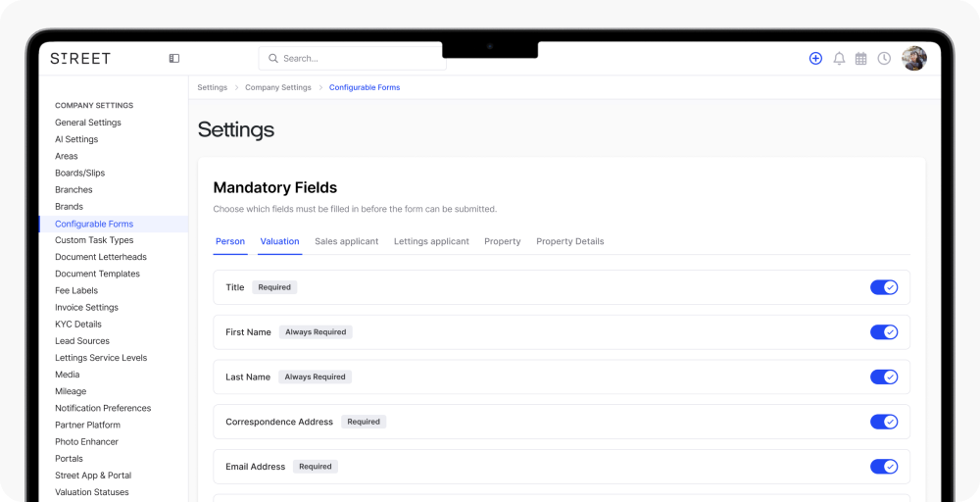The image size is (980, 502).
Task: Open the notifications bell icon
Action: 840,59
